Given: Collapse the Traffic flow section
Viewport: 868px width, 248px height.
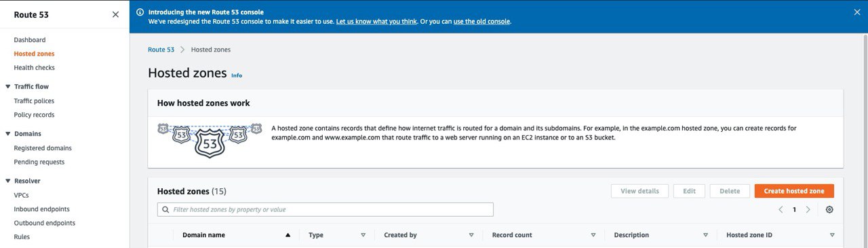Looking at the screenshot, I should [7, 86].
